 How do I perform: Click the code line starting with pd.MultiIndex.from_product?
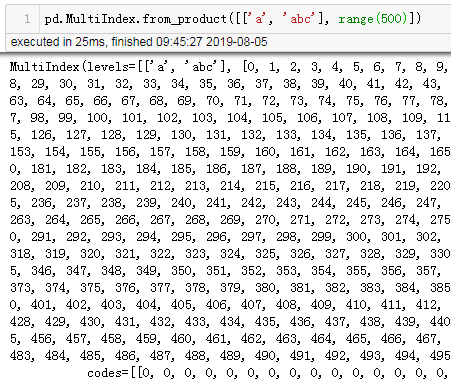[x=233, y=19]
